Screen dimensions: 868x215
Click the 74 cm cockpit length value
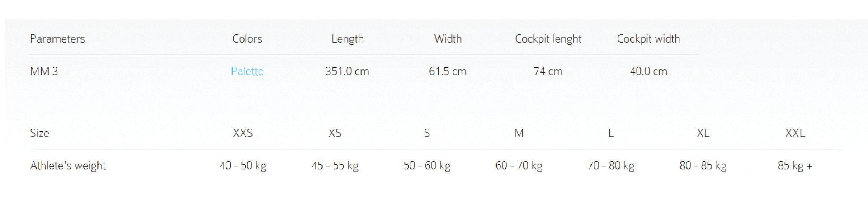tap(548, 71)
